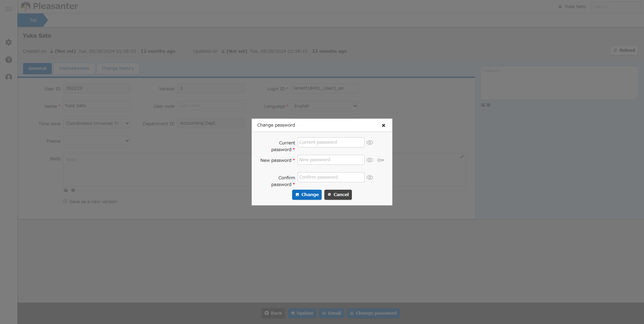The width and height of the screenshot is (644, 324).
Task: Click image insert icon below Body
Action: coord(66,190)
